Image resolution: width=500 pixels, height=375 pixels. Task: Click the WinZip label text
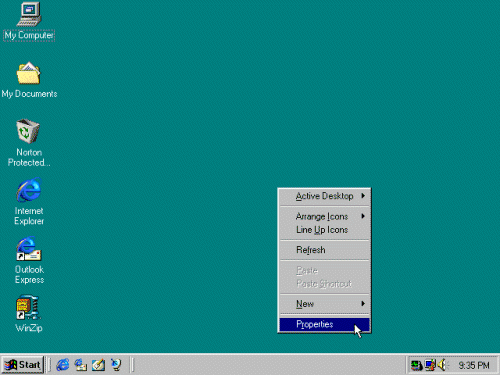[29, 328]
